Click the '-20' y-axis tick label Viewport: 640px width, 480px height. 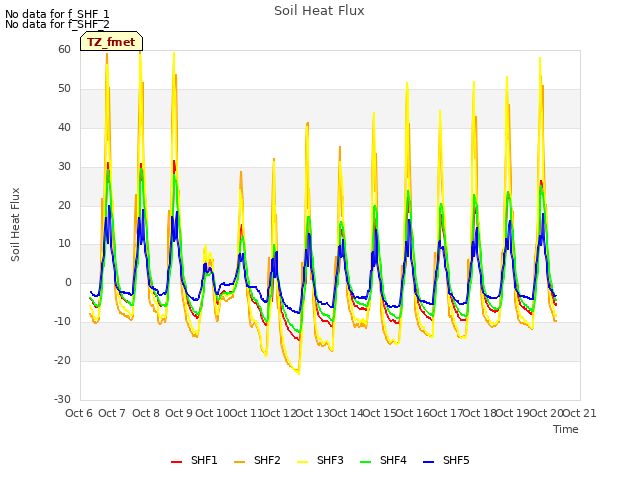click(x=63, y=360)
